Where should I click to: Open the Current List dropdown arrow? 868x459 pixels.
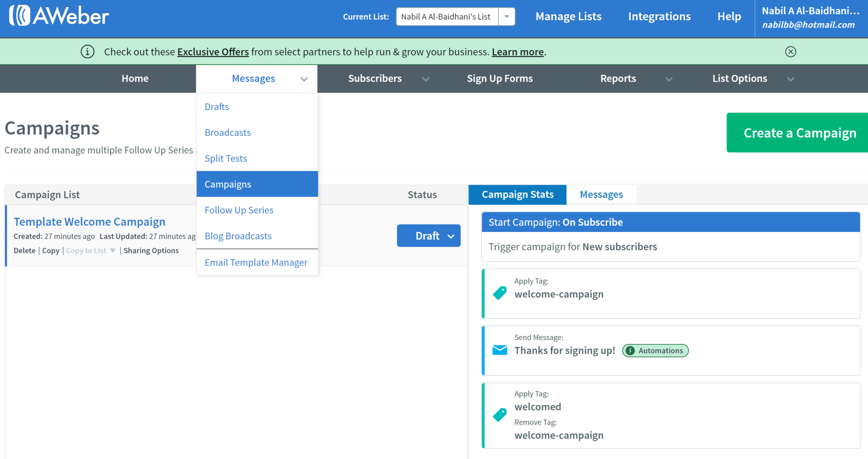coord(506,17)
